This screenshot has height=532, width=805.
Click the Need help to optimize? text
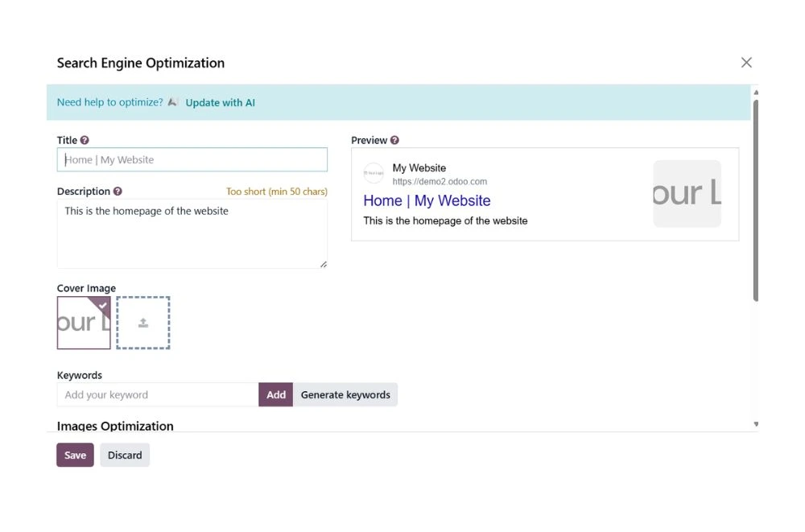[x=109, y=102]
